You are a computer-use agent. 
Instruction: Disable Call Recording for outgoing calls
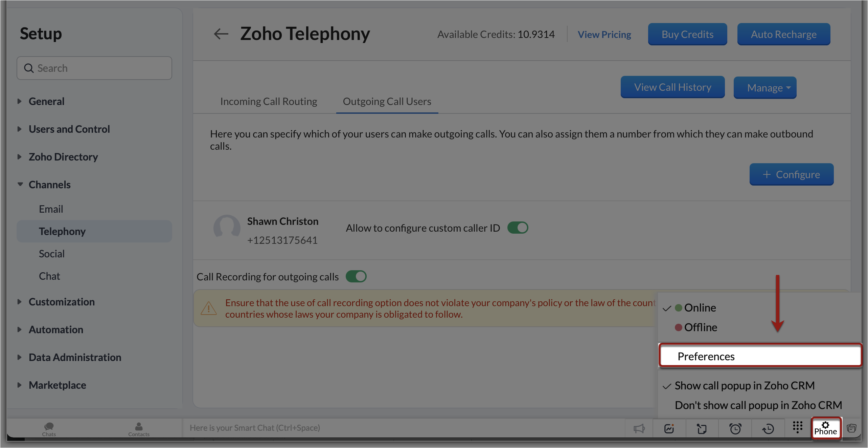click(x=356, y=277)
